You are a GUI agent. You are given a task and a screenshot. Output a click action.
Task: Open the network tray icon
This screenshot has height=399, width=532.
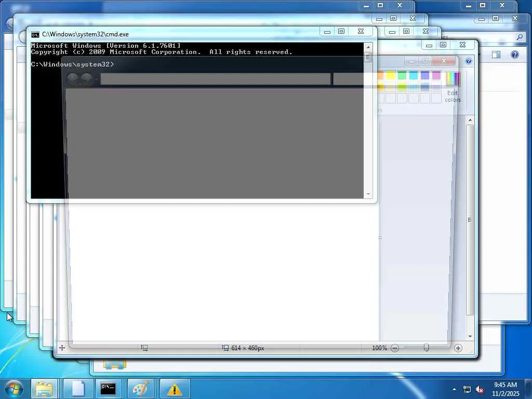pos(467,390)
